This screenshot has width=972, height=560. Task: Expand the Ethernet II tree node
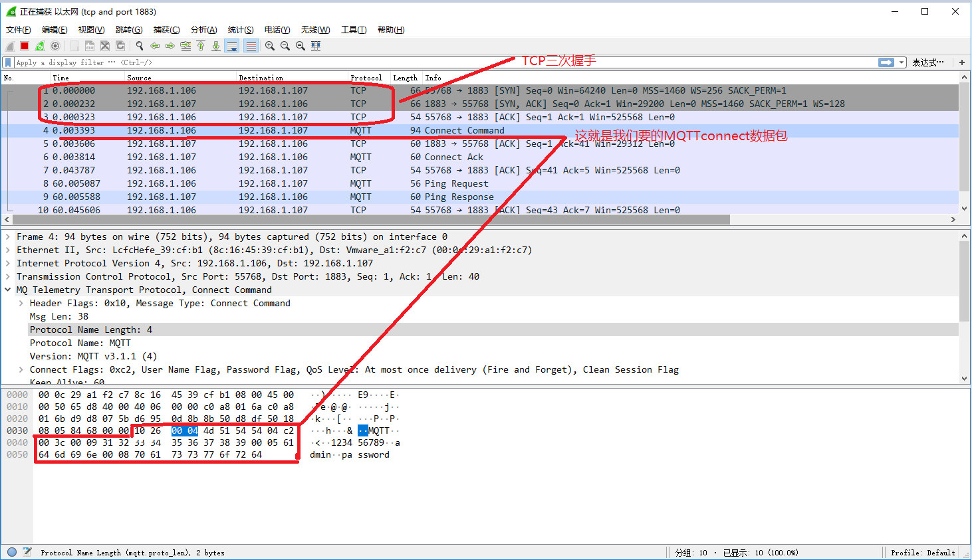pyautogui.click(x=8, y=250)
